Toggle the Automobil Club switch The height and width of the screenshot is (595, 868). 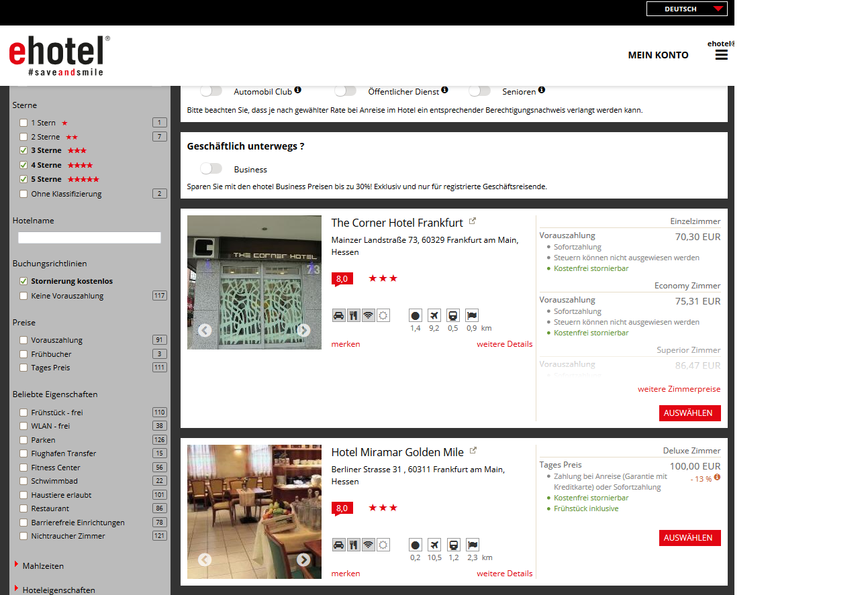click(211, 91)
